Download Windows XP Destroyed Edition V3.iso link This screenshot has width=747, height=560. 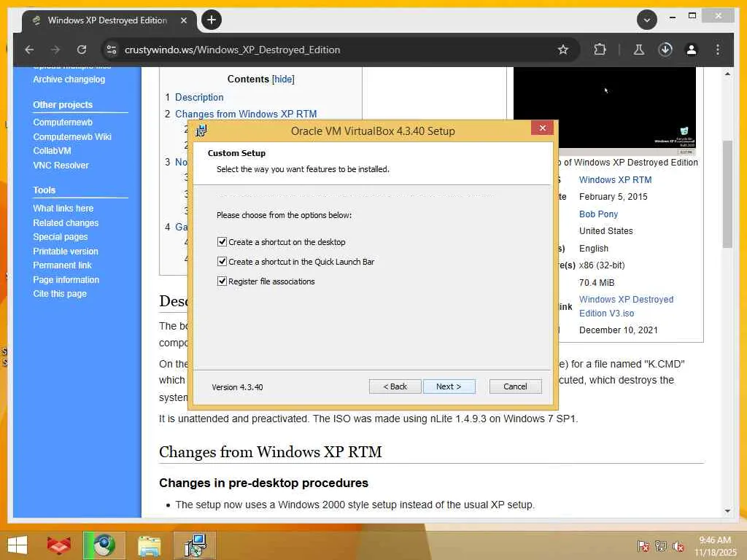(626, 306)
